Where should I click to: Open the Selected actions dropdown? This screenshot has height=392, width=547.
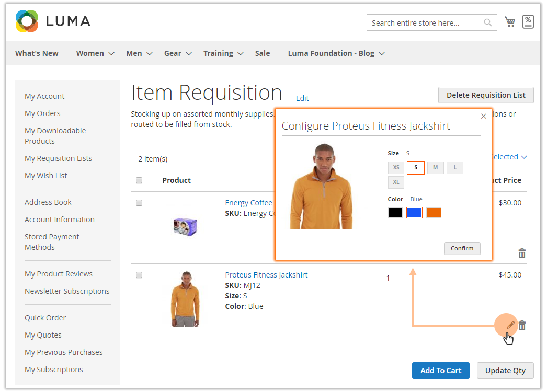[509, 157]
